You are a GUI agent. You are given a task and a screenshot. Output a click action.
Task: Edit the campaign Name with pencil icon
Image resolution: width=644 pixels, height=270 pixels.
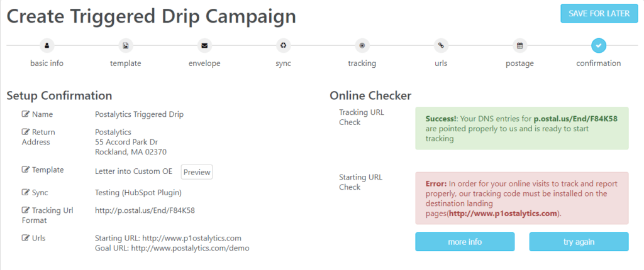point(25,114)
